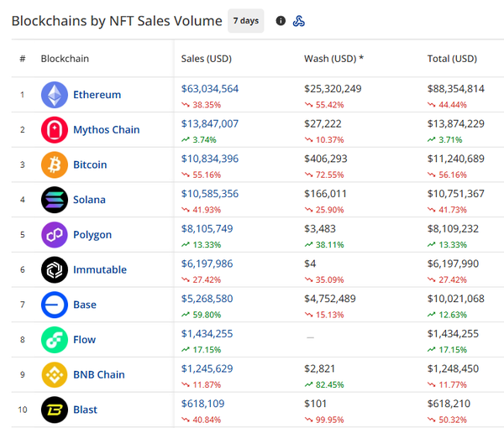504x428 pixels.
Task: Click the Ethereum logo icon
Action: point(55,95)
